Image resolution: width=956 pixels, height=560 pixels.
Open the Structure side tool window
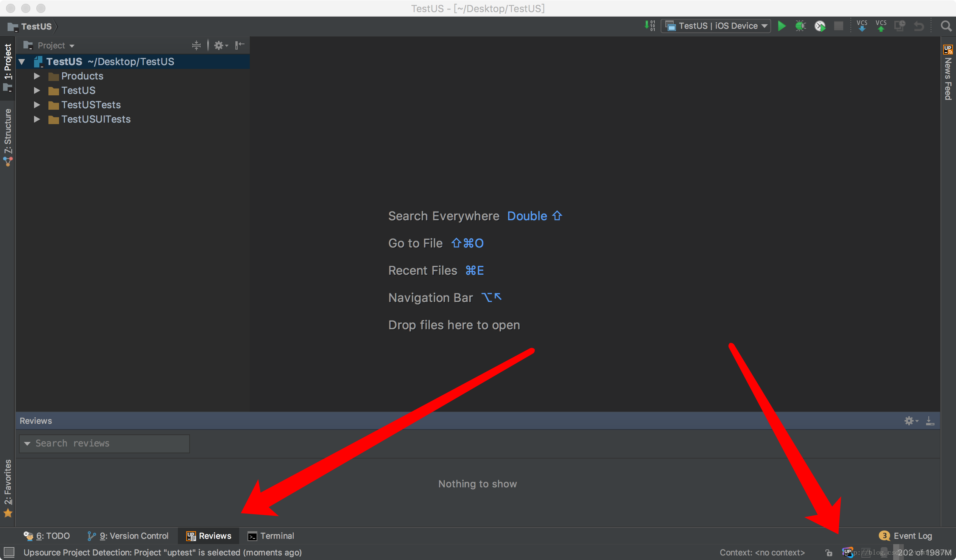coord(8,137)
